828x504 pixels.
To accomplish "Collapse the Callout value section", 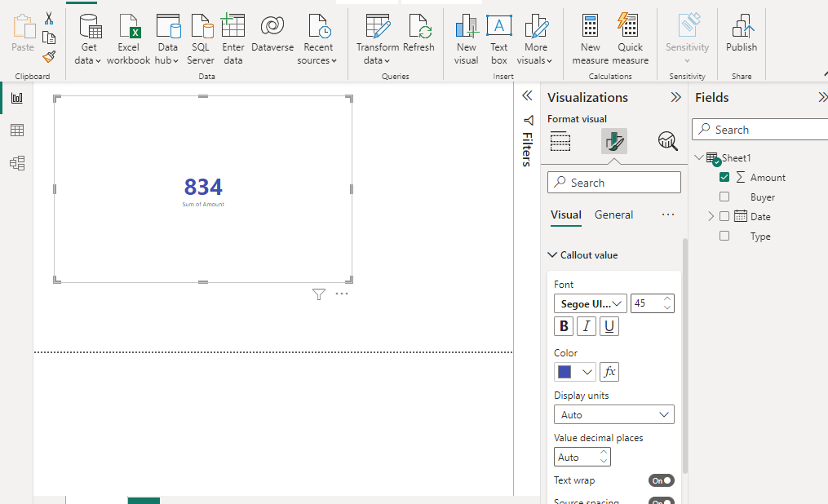I will tap(552, 255).
